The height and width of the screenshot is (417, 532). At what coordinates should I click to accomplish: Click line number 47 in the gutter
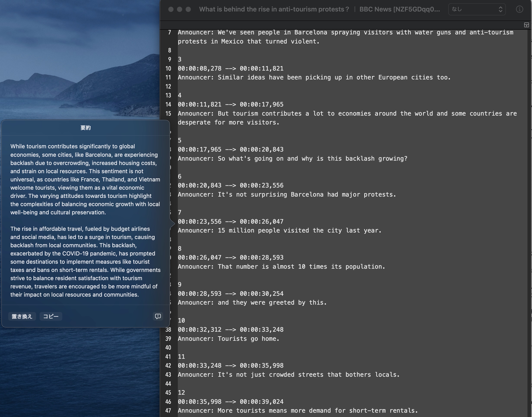(168, 411)
